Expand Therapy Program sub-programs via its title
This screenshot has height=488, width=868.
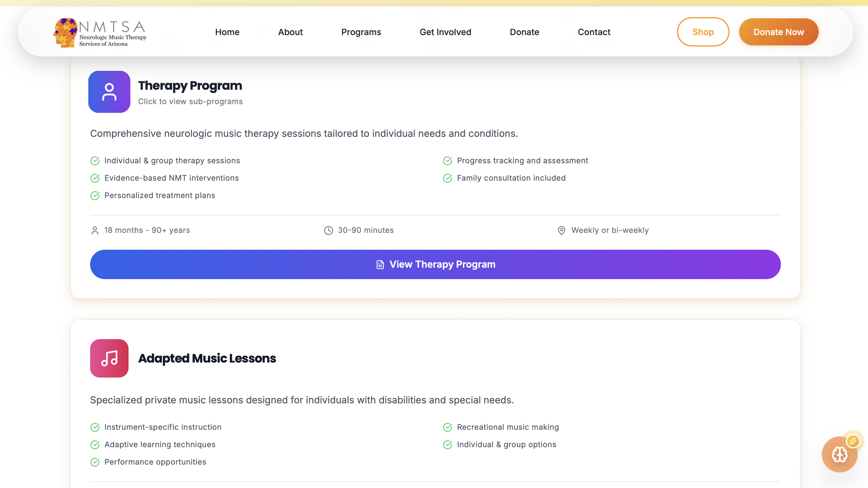point(190,86)
